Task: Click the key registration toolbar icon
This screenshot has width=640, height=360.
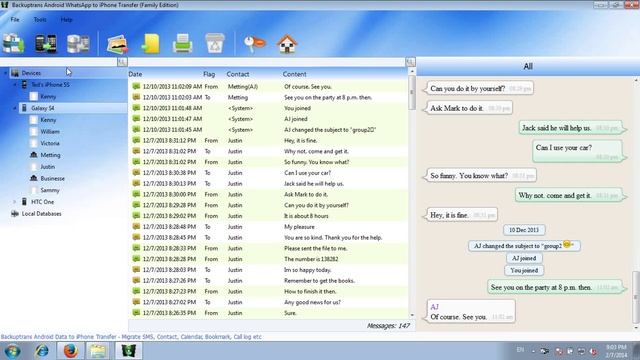Action: tap(255, 44)
